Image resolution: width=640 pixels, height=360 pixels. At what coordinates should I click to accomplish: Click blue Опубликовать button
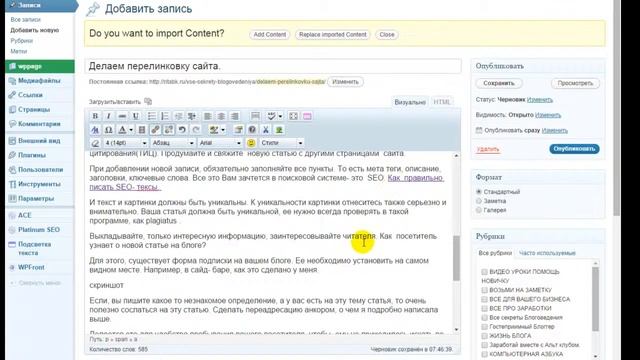tap(574, 149)
